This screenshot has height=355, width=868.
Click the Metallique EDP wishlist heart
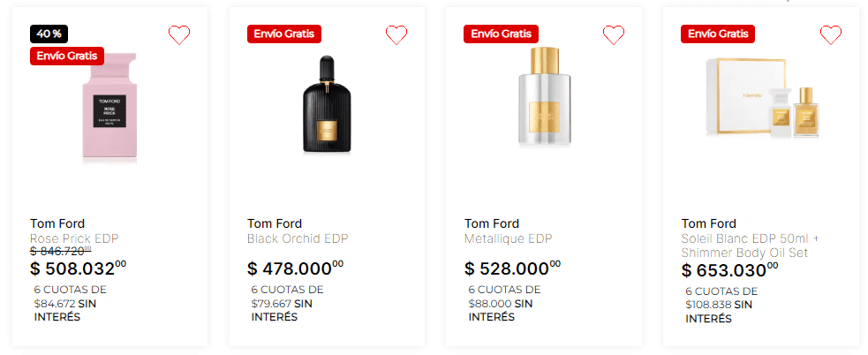[614, 35]
